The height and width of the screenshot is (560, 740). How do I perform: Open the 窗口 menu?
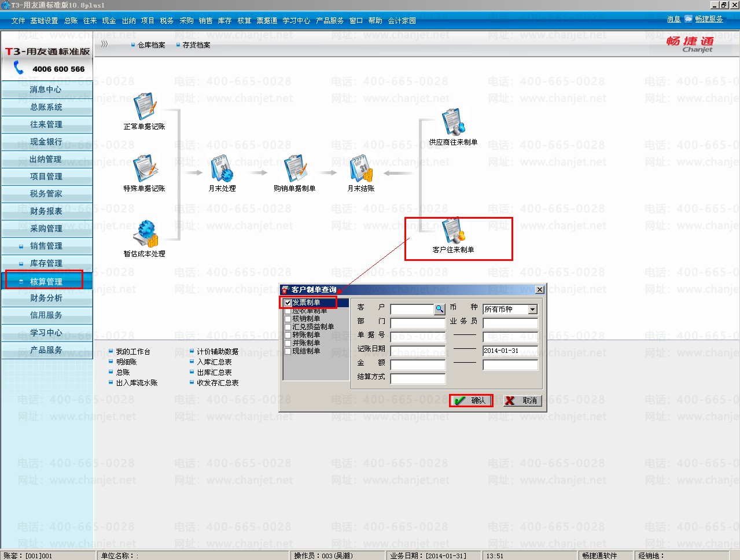[356, 21]
